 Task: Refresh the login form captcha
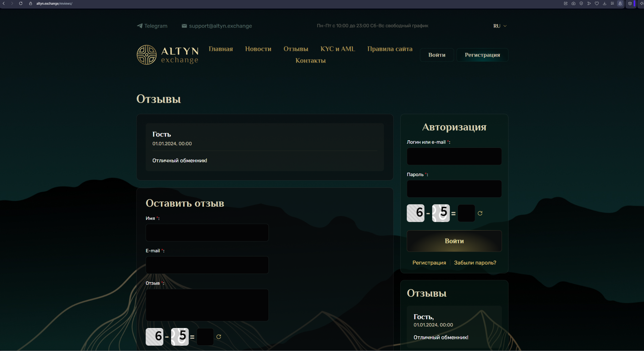(480, 213)
